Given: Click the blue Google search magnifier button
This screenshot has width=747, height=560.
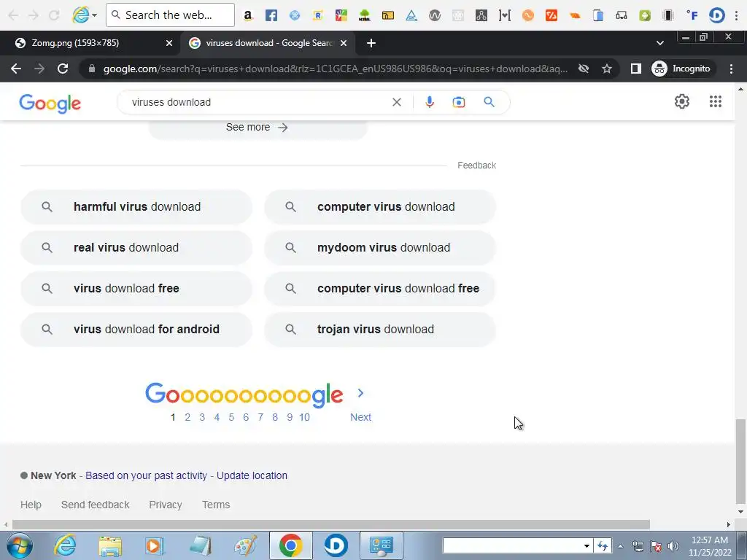Looking at the screenshot, I should [489, 102].
